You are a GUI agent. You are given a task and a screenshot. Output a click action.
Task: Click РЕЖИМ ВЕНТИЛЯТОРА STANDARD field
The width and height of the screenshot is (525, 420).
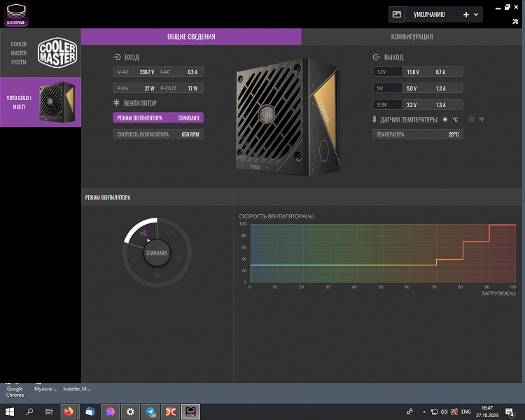pyautogui.click(x=158, y=118)
